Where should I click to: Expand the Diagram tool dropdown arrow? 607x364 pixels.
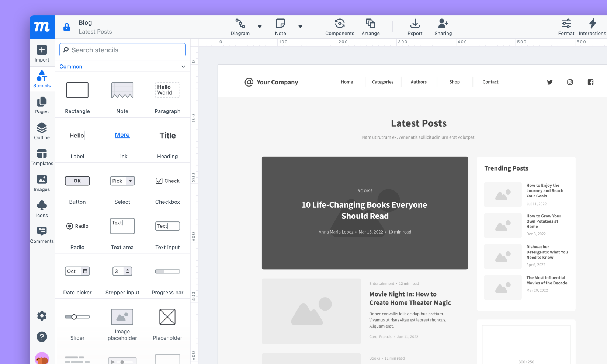pos(260,27)
